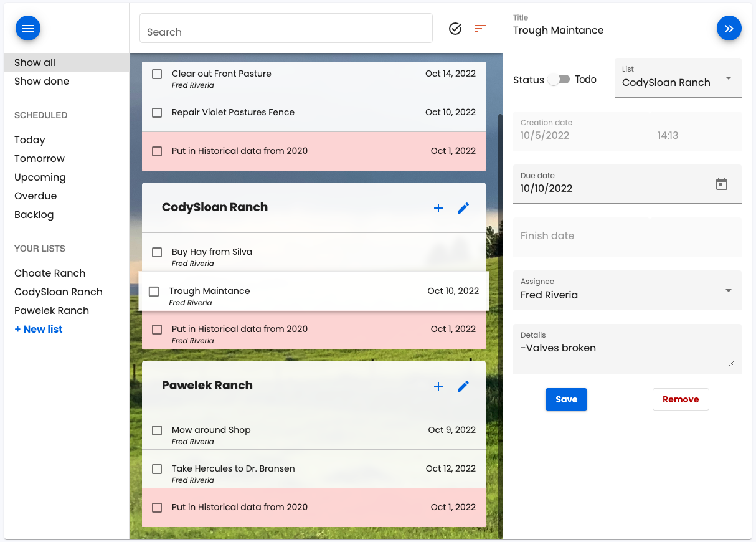
Task: Add a task to CodySloan Ranch via plus icon
Action: click(x=438, y=208)
